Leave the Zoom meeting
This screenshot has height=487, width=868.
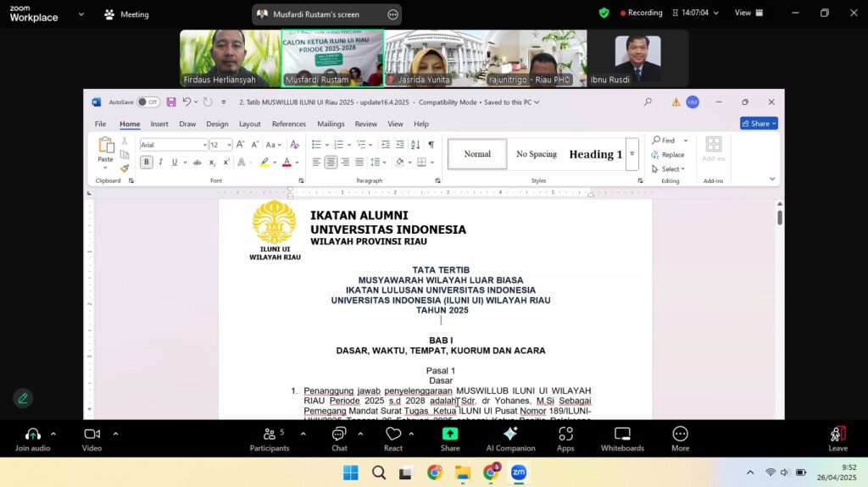pos(837,440)
